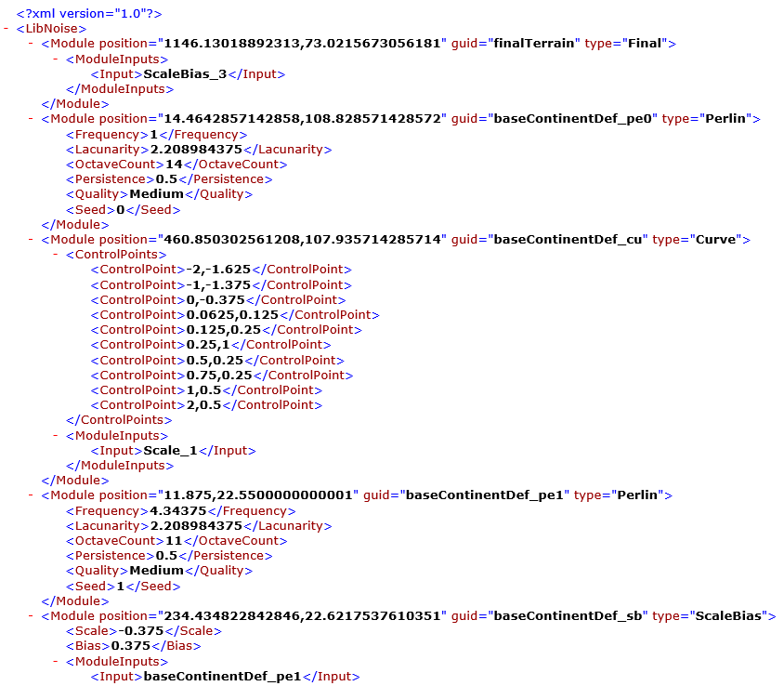Collapse the LibNoise root node
The height and width of the screenshot is (686, 784).
(x=7, y=29)
